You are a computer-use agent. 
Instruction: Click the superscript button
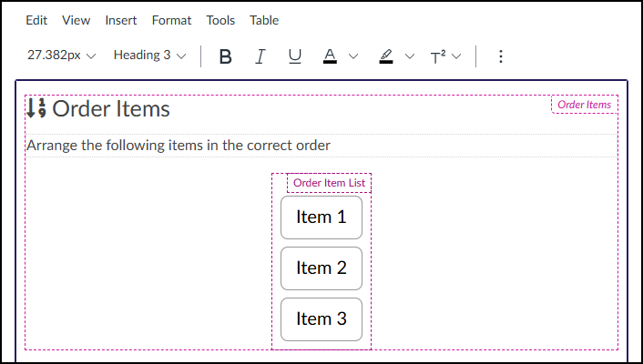coord(437,56)
